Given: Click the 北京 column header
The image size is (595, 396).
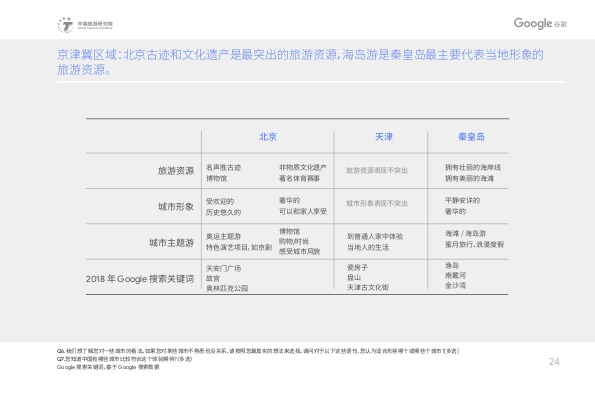Looking at the screenshot, I should coord(268,137).
